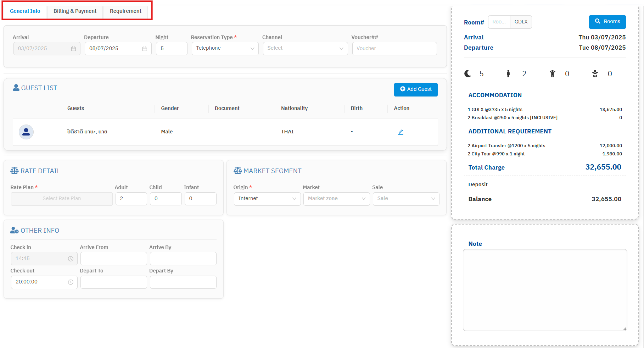Click the adult person icon in summary
The height and width of the screenshot is (348, 644).
tap(508, 73)
